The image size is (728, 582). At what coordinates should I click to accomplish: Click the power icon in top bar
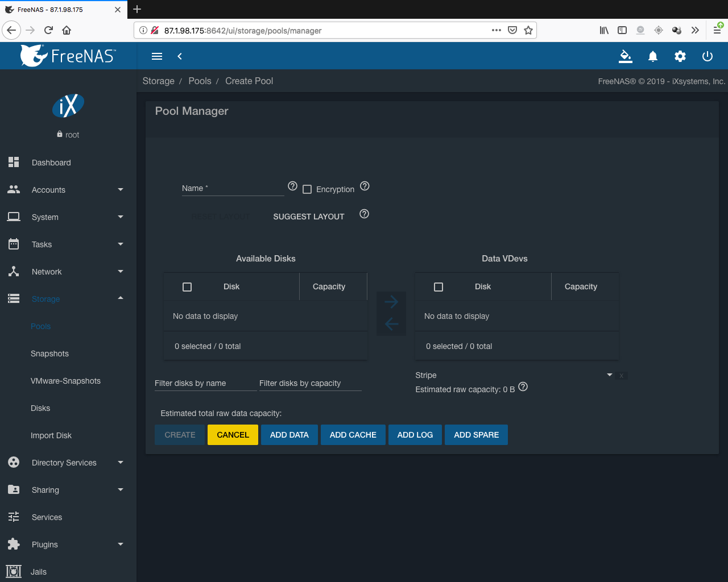707,56
